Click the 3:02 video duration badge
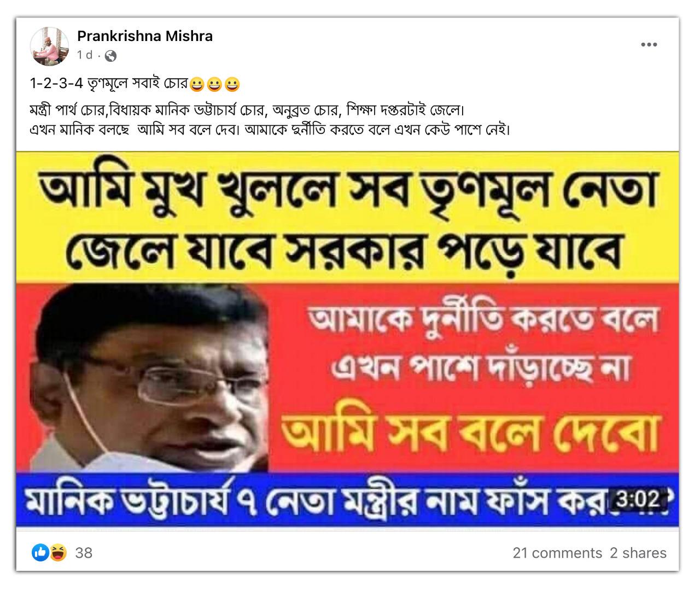700x596 pixels. pos(638,499)
